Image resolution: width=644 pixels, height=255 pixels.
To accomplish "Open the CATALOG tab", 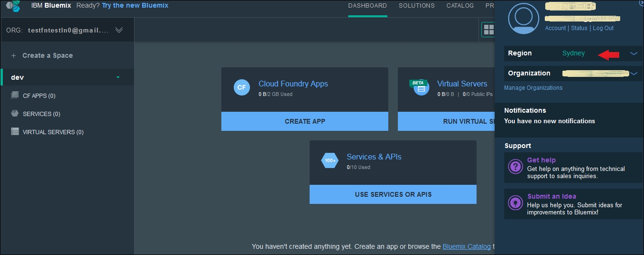I will pyautogui.click(x=460, y=6).
